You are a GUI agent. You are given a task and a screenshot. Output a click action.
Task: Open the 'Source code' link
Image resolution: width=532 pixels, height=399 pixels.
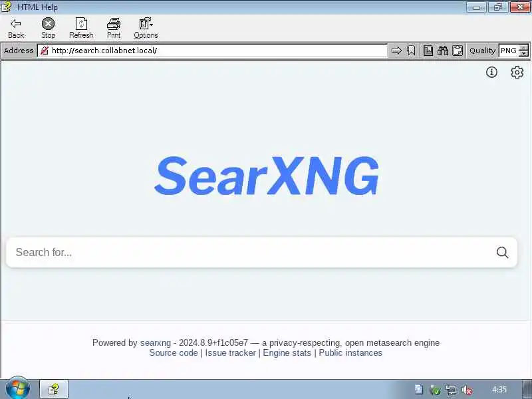click(174, 353)
